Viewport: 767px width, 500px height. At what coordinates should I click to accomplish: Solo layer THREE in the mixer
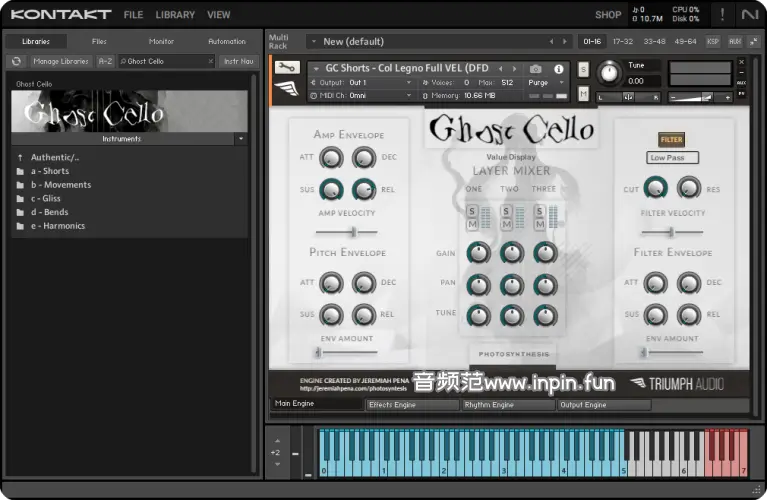539,211
